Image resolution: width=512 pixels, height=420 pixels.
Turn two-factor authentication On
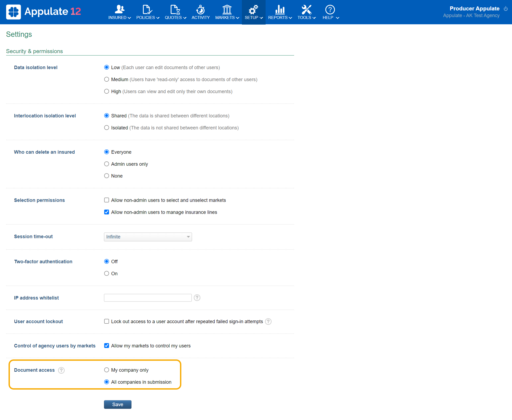click(107, 274)
